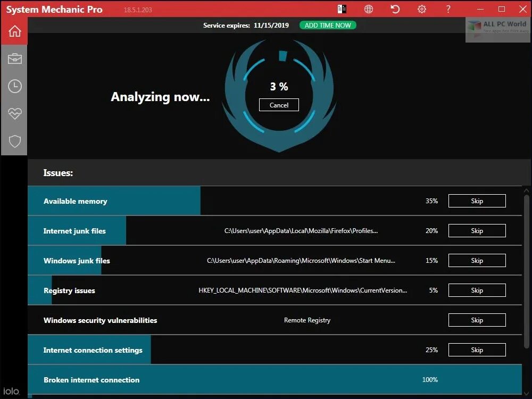Screen dimensions: 532x399
Task: Skip the Windows security vulnerabilities check
Action: [477, 320]
